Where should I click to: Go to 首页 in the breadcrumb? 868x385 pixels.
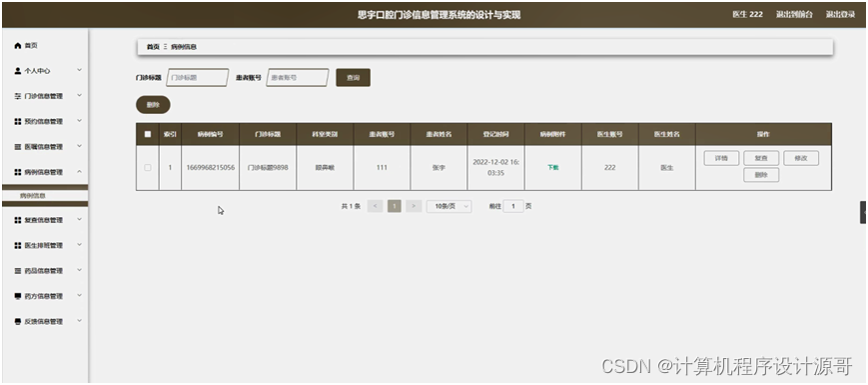pyautogui.click(x=153, y=47)
